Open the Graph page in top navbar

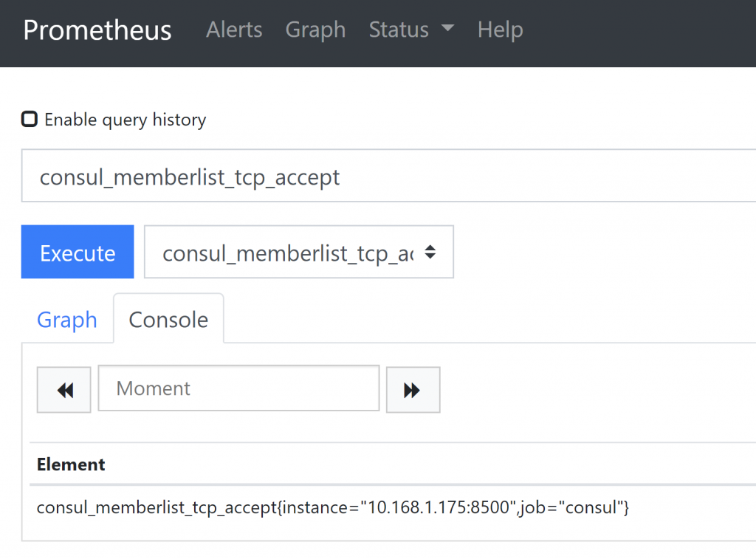tap(315, 30)
